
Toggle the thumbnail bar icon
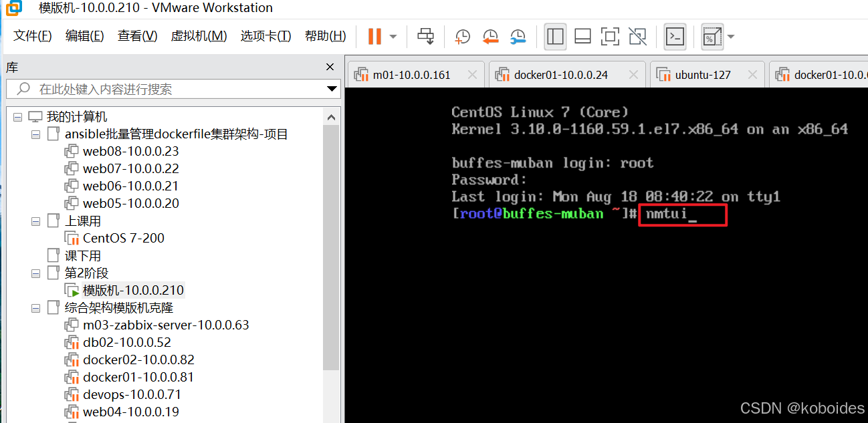(582, 36)
